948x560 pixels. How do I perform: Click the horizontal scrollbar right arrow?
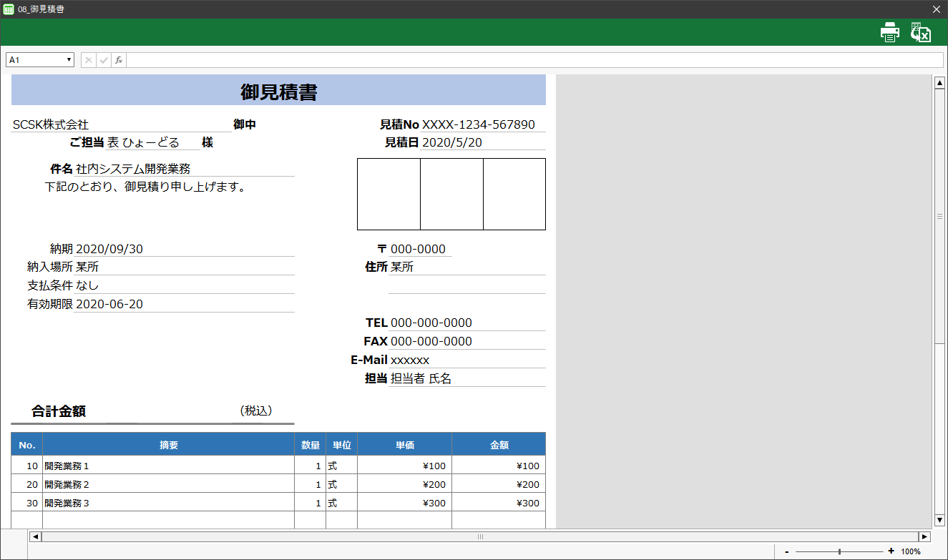point(924,536)
